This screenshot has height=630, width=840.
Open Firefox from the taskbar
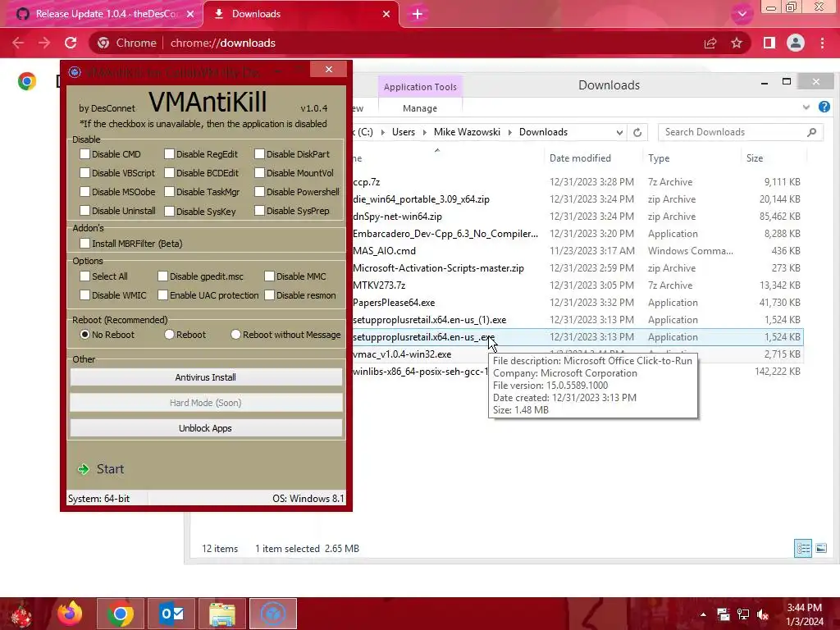[70, 614]
